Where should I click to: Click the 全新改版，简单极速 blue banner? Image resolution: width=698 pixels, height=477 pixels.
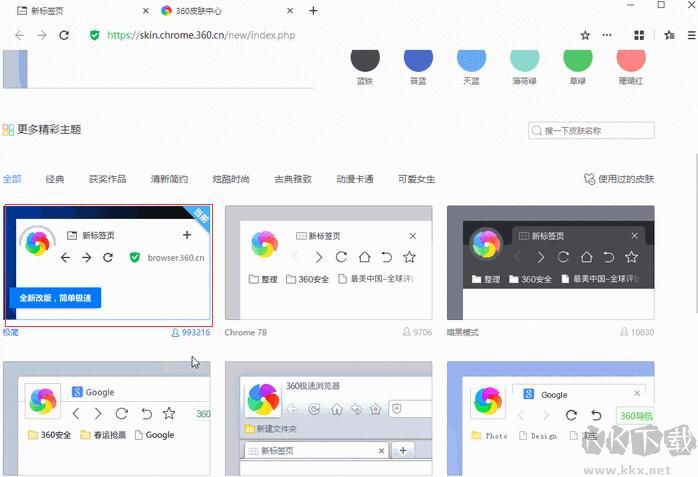click(55, 298)
